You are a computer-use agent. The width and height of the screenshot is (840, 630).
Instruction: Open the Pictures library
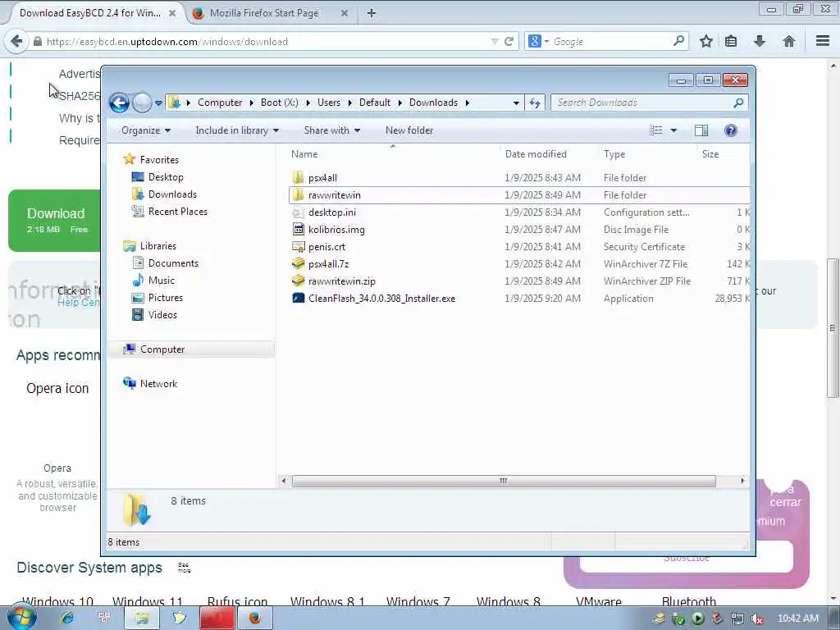(x=166, y=297)
